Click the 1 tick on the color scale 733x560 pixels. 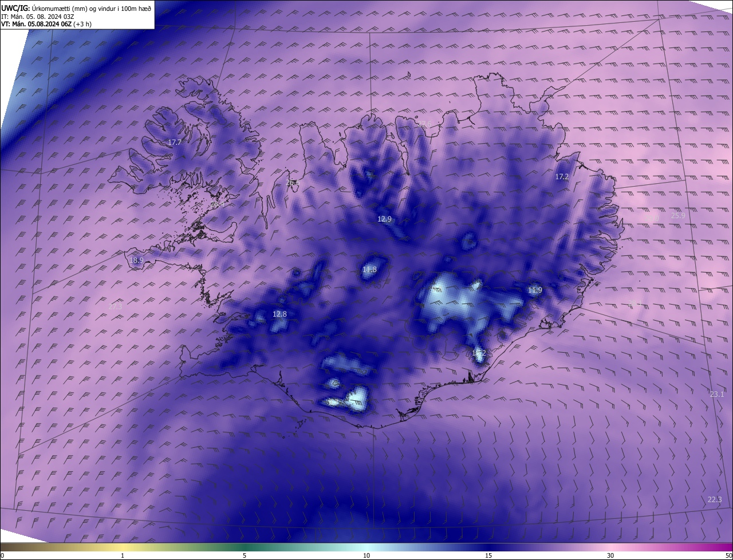click(123, 555)
